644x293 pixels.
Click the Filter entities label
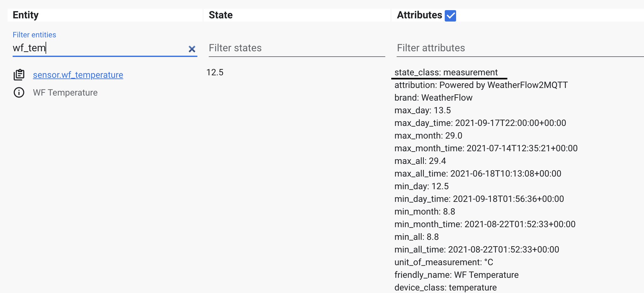coord(34,34)
